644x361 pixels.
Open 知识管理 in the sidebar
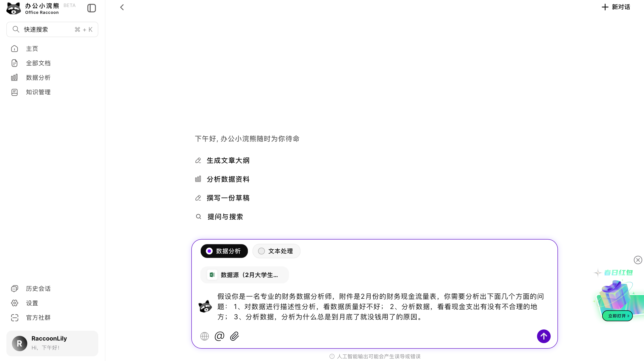[38, 92]
